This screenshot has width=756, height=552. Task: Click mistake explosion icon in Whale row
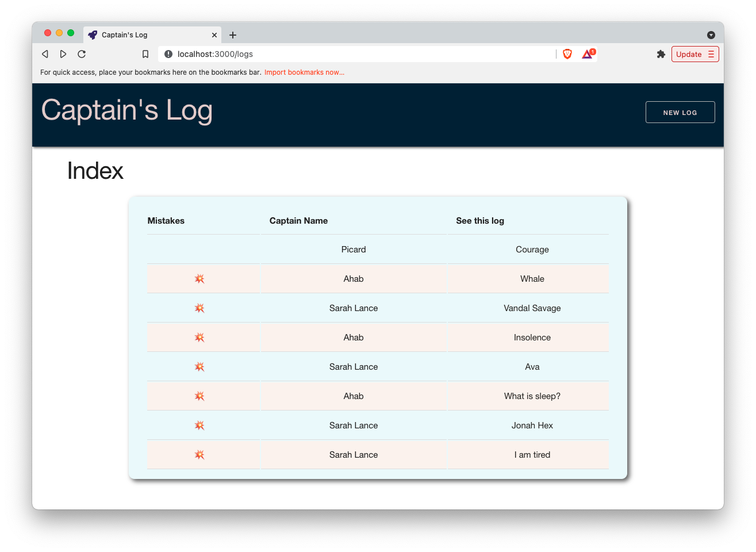coord(199,279)
